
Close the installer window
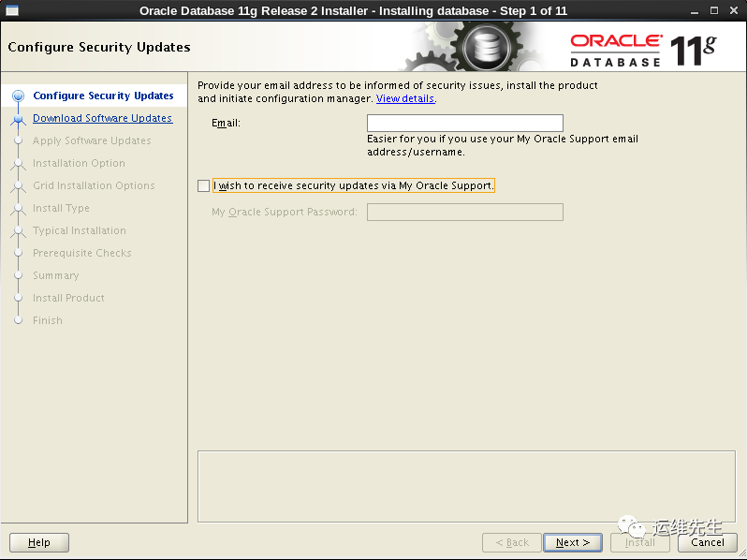734,10
